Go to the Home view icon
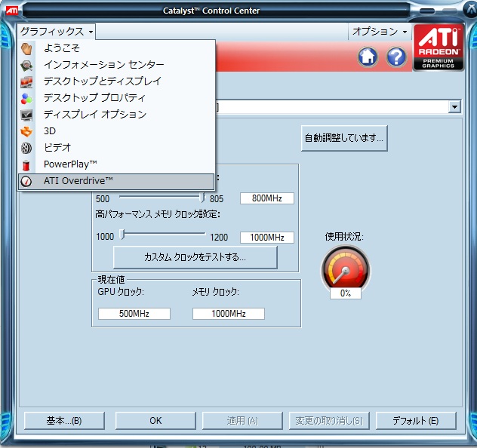 click(368, 57)
